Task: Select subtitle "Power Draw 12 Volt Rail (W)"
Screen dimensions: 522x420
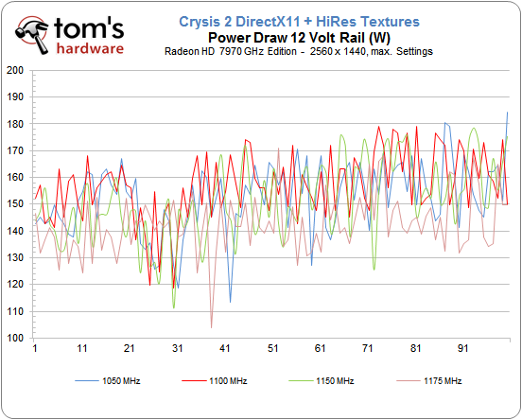Action: 299,38
